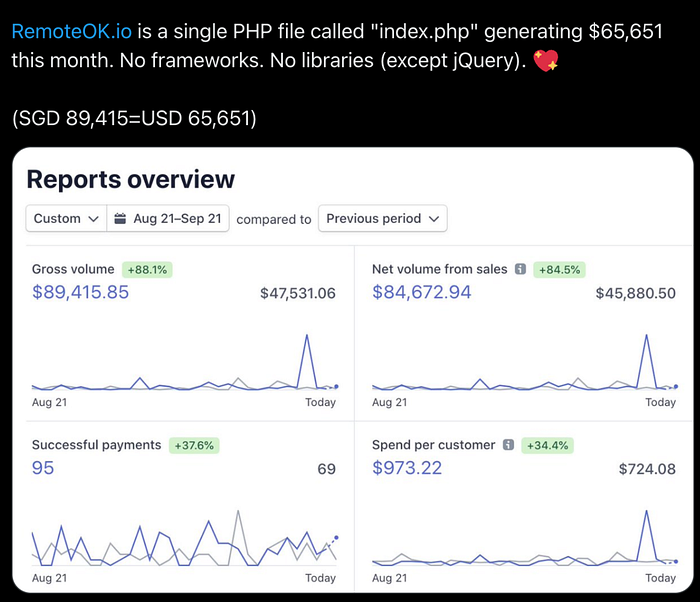Click the gray peak in Successful payments chart

coord(238,512)
